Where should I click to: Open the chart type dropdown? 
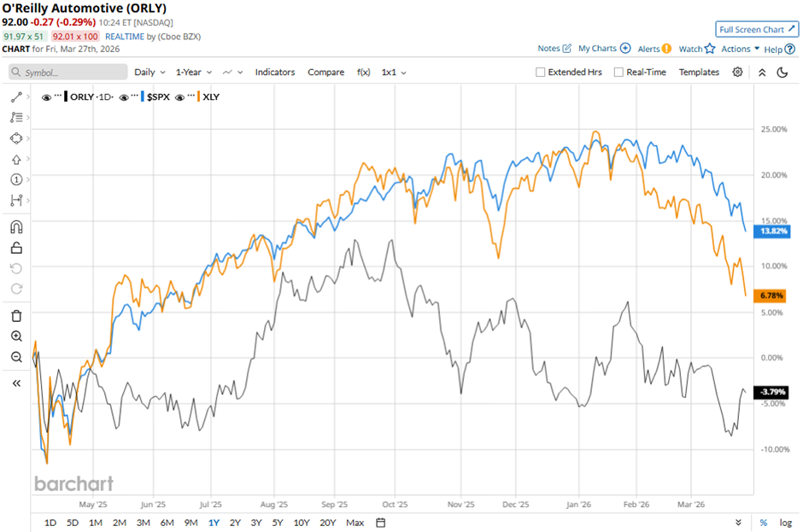coord(232,73)
